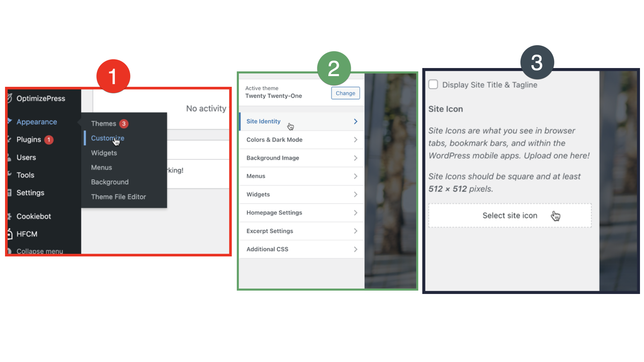Click the Appearance paintbrush icon
Viewport: 644px width, 362px height.
tap(10, 121)
